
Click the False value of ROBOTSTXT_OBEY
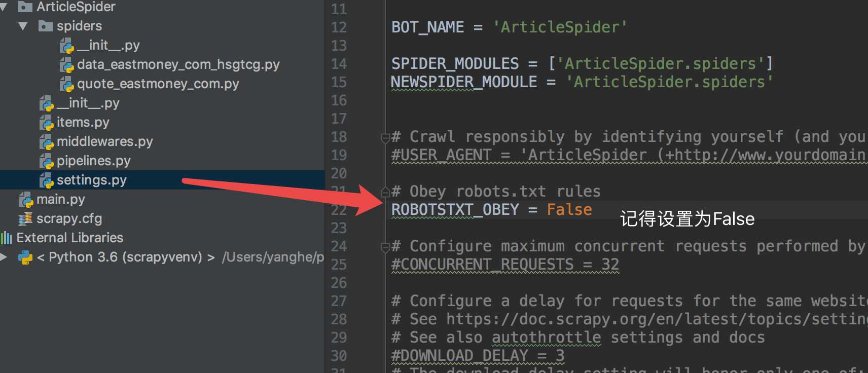(569, 210)
